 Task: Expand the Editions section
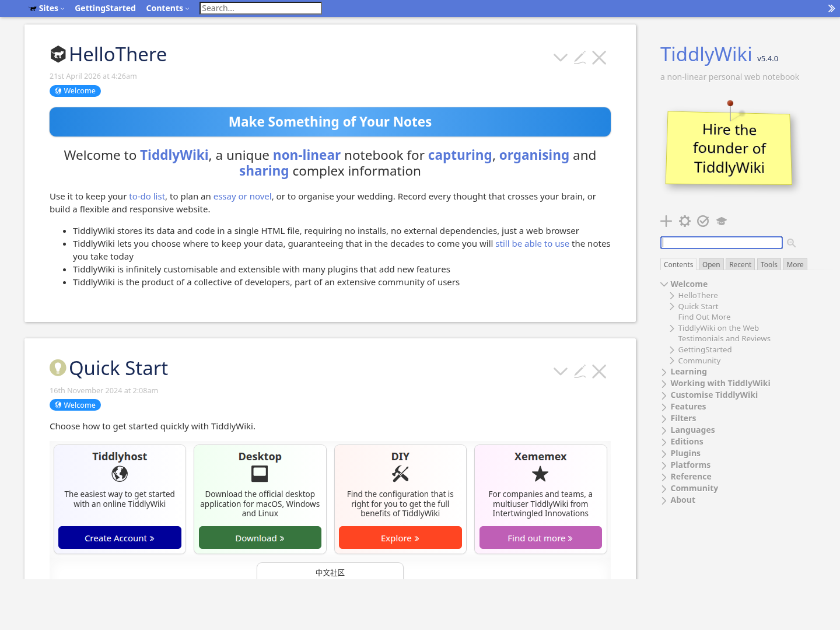tap(664, 442)
